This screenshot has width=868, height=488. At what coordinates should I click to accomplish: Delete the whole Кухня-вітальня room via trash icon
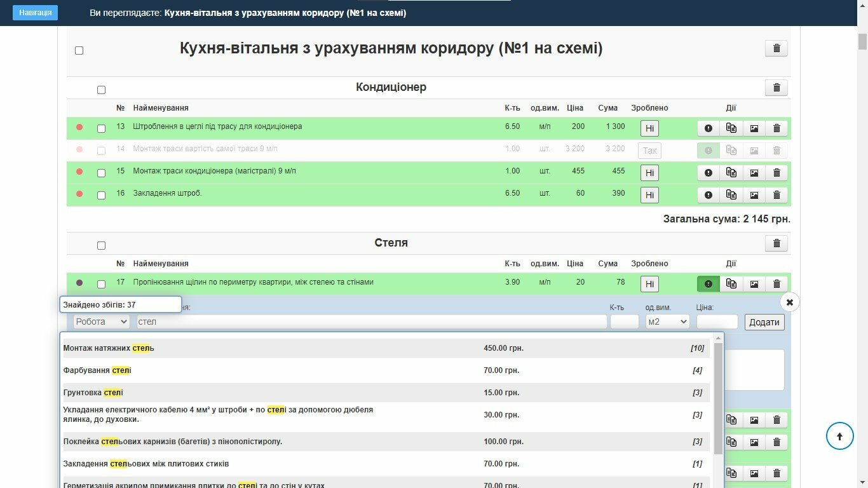coord(776,48)
